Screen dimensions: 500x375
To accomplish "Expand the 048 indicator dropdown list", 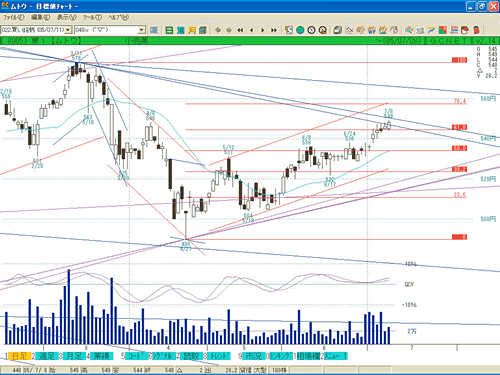I will tap(142, 30).
